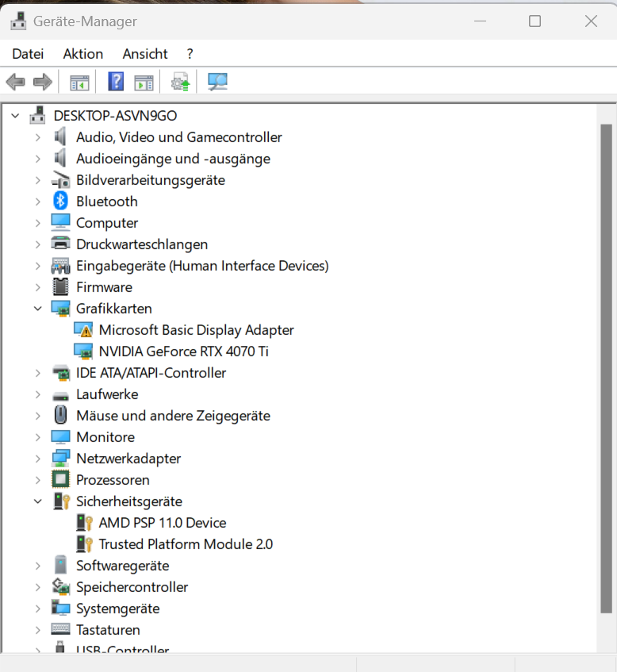Select the Bildverarbeitungsgeräte label
617x672 pixels.
[x=151, y=180]
